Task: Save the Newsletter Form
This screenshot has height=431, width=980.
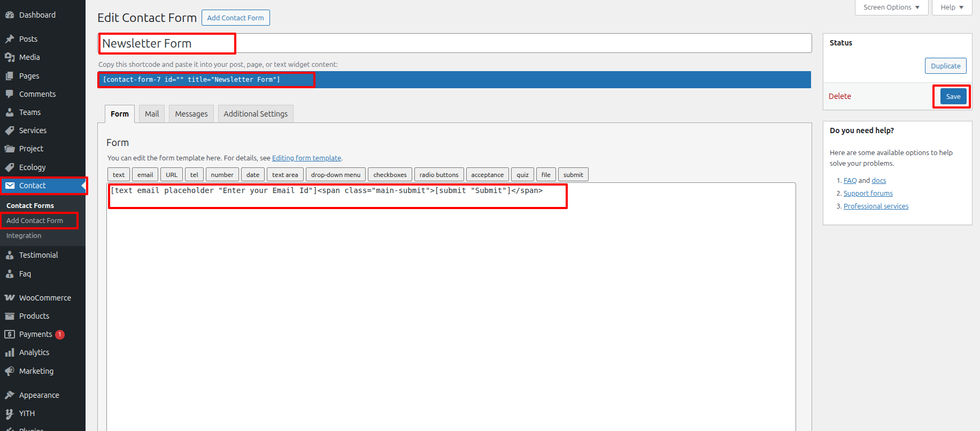Action: (x=953, y=97)
